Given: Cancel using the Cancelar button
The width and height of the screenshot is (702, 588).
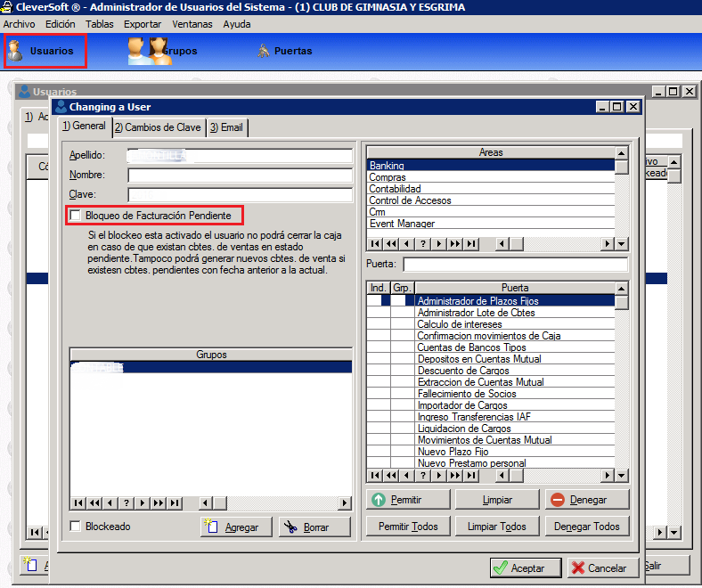Looking at the screenshot, I should pyautogui.click(x=601, y=568).
